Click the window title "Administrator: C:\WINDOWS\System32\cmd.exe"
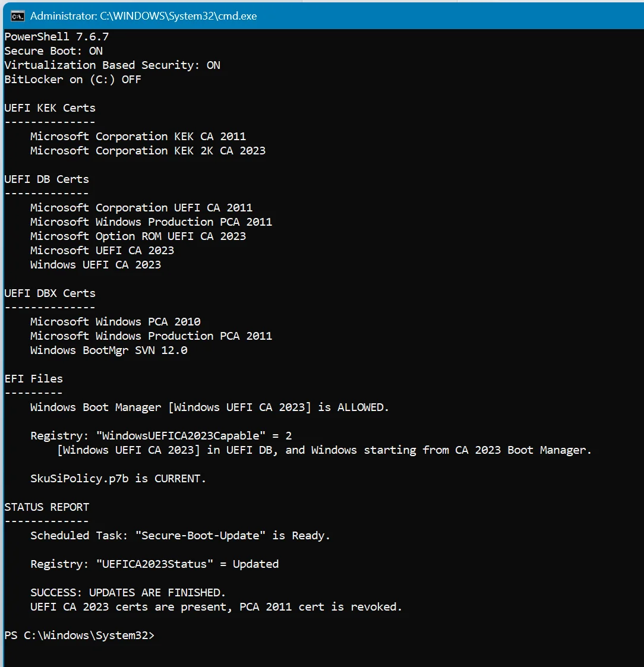Image resolution: width=644 pixels, height=667 pixels. 143,16
